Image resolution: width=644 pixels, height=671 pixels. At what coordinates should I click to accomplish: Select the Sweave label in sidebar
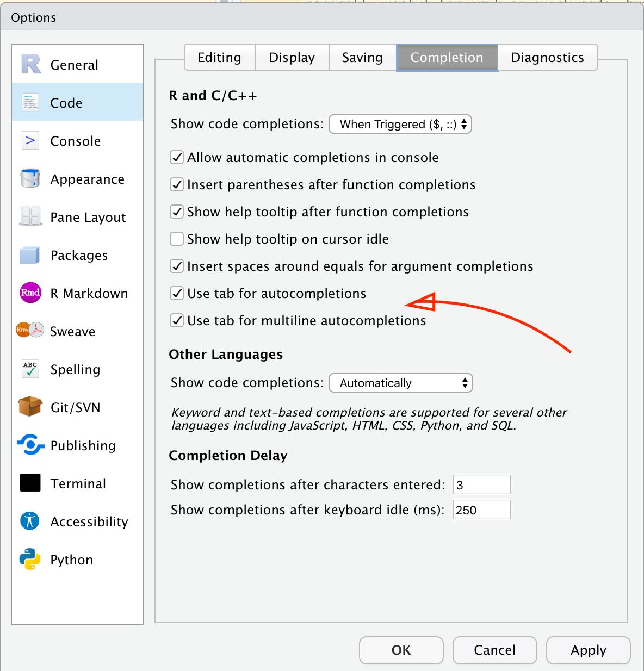[73, 331]
